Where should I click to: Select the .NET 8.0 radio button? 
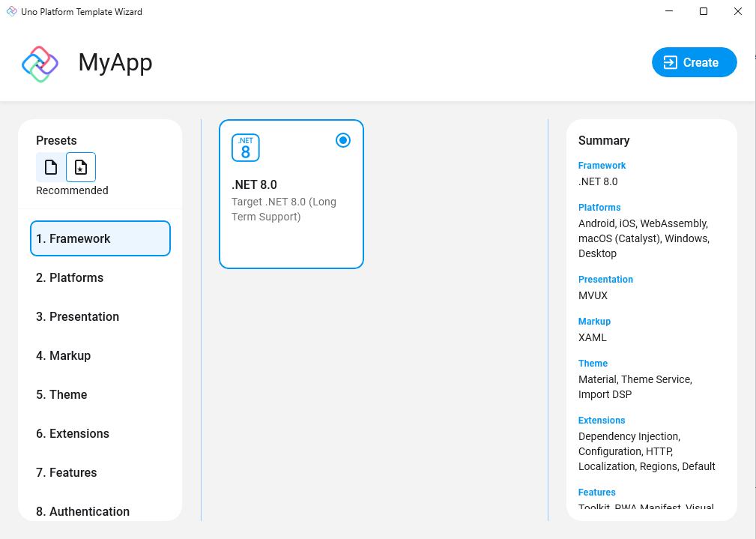click(x=343, y=140)
